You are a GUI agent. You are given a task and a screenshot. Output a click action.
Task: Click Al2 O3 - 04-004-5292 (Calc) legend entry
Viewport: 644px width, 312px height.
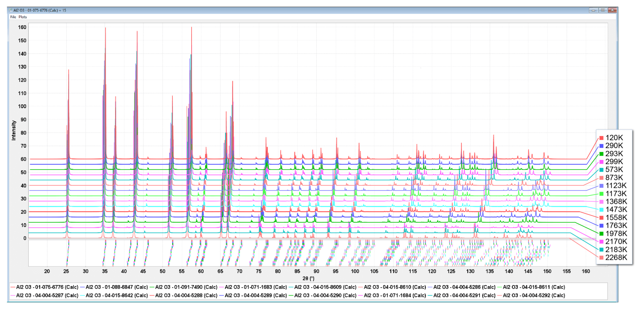(534, 295)
